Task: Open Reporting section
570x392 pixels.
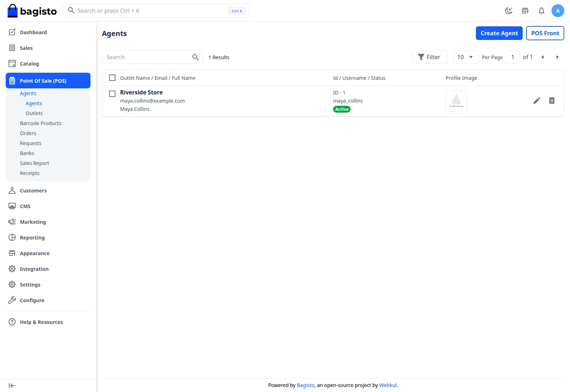Action: 48,237
